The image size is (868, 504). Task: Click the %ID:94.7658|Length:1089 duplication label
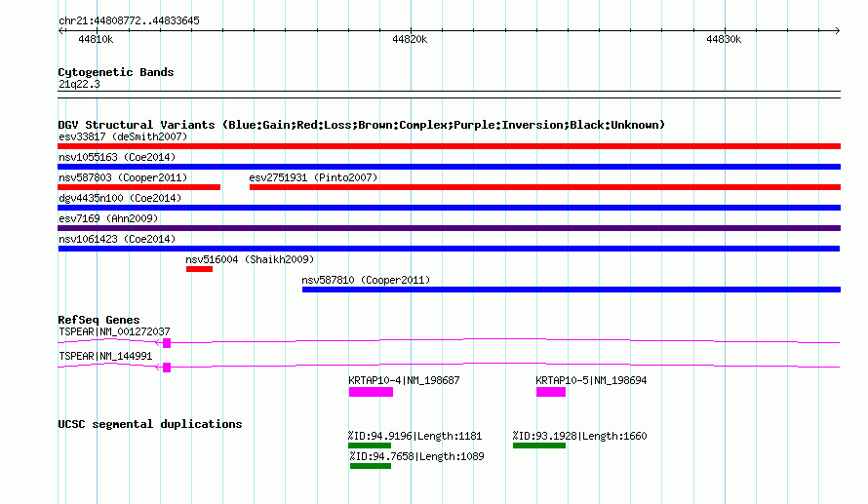coord(416,456)
